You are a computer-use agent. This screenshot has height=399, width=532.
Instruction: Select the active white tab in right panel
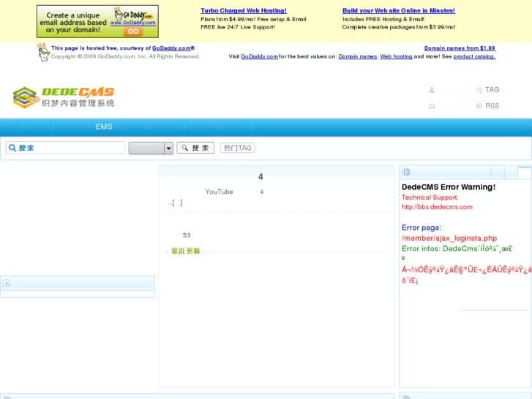click(524, 174)
